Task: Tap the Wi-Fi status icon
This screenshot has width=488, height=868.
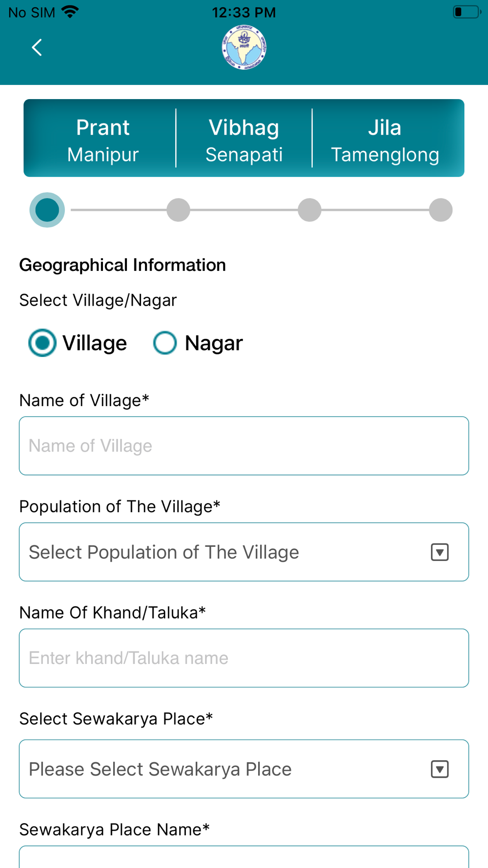Action: pos(70,12)
